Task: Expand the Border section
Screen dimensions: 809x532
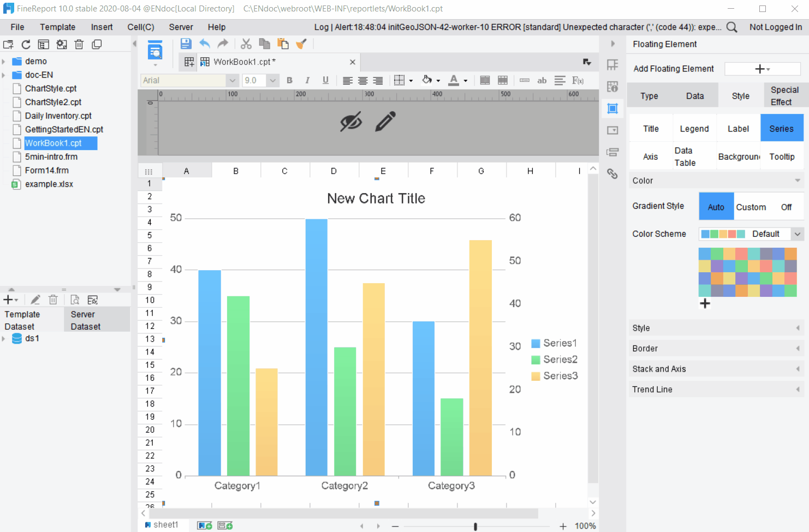Action: click(716, 348)
